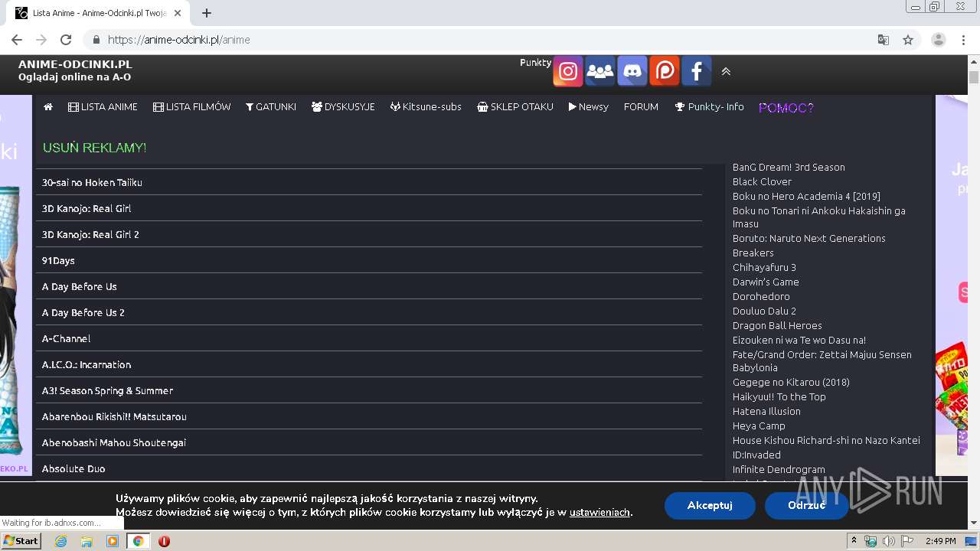The width and height of the screenshot is (980, 551).
Task: Open Chihayafuru 3 sidebar link
Action: click(x=764, y=267)
